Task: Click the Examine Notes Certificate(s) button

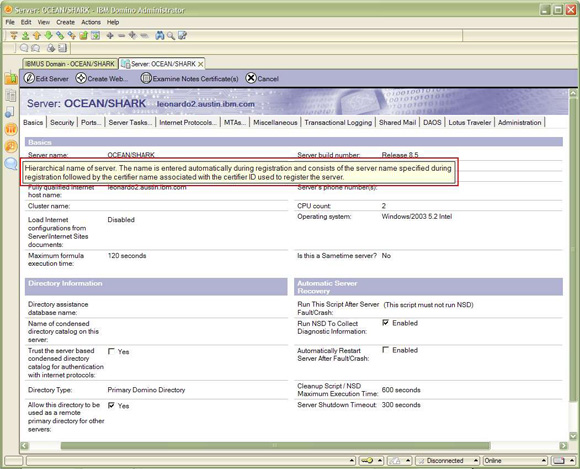Action: point(190,78)
